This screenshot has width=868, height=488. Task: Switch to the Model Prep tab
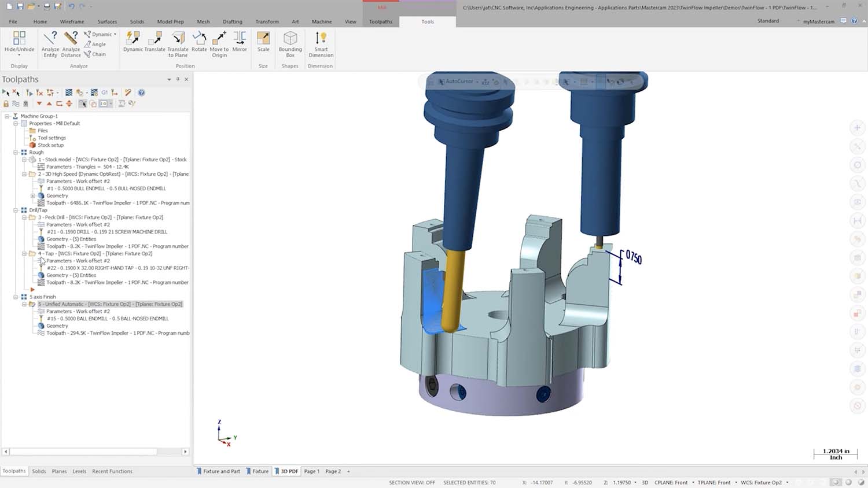coord(170,21)
